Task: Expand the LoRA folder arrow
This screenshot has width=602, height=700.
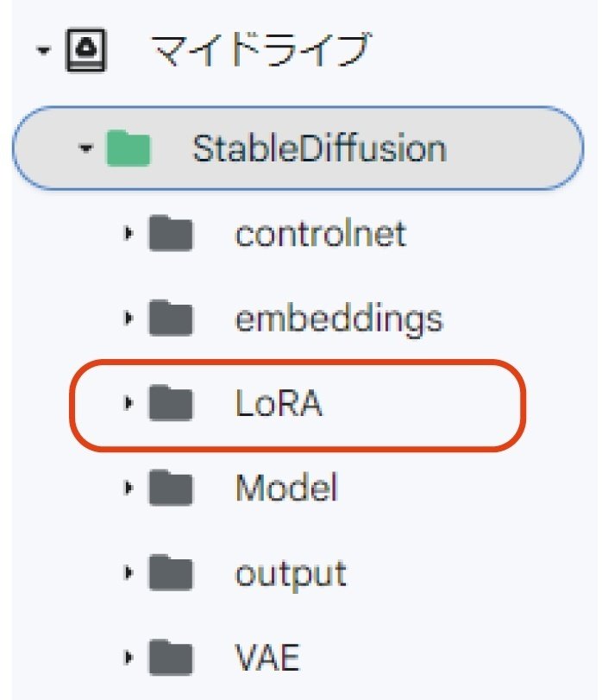Action: [x=129, y=403]
